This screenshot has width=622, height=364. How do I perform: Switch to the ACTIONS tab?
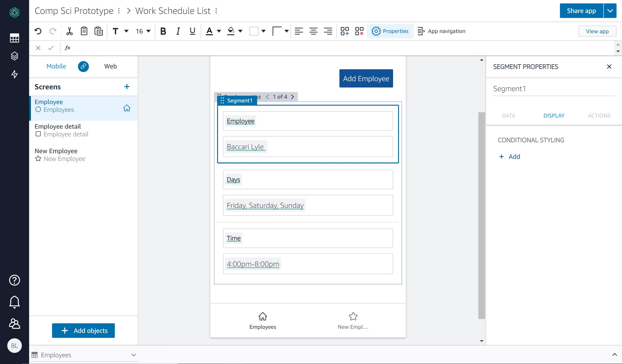click(x=599, y=115)
